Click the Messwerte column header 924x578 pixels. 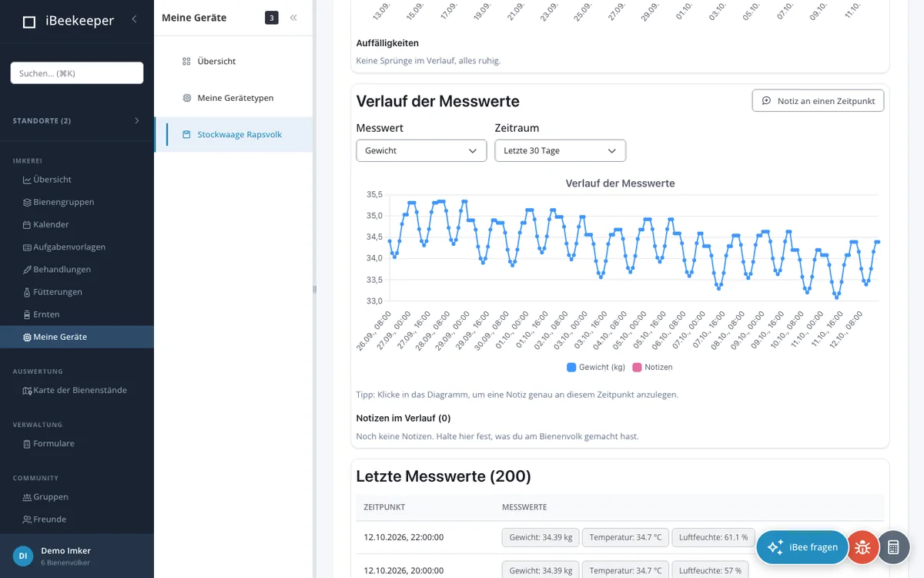524,507
